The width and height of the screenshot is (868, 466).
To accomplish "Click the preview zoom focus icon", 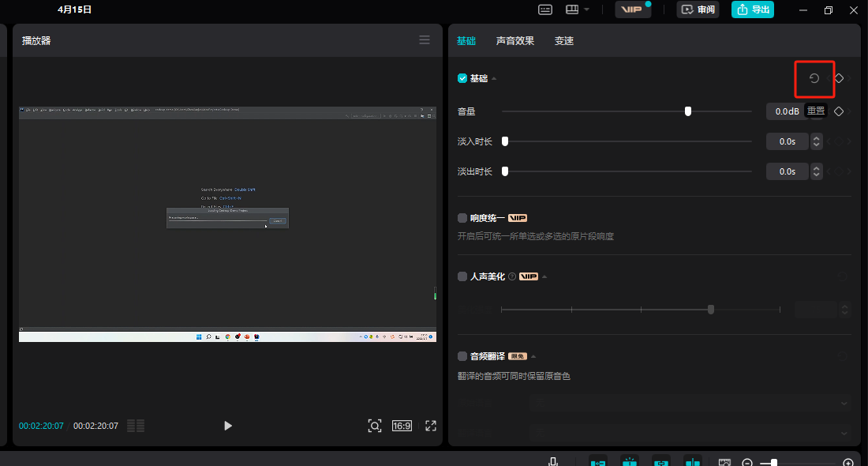I will point(375,426).
